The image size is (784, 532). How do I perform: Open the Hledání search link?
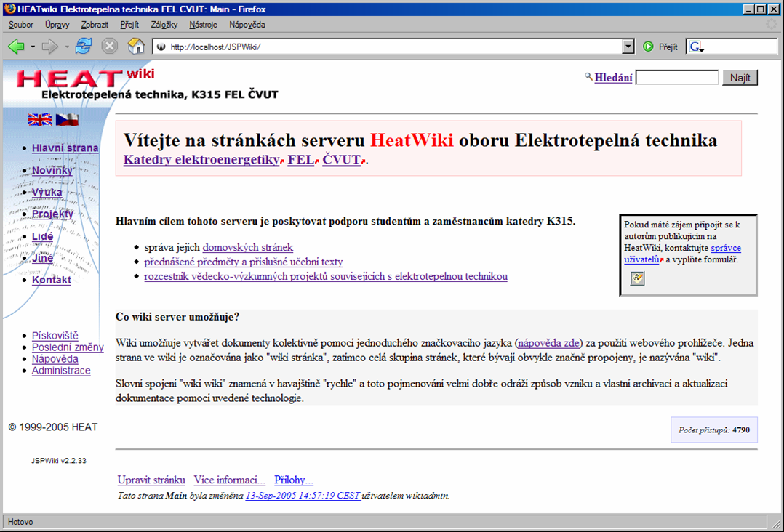[x=614, y=78]
